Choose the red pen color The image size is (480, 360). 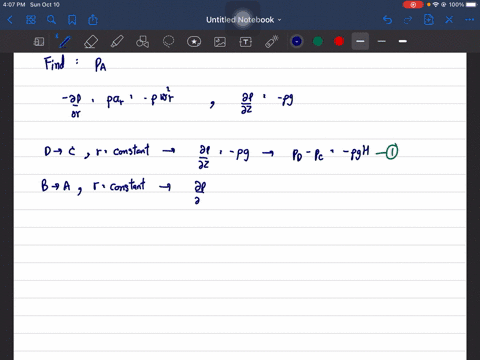click(339, 41)
